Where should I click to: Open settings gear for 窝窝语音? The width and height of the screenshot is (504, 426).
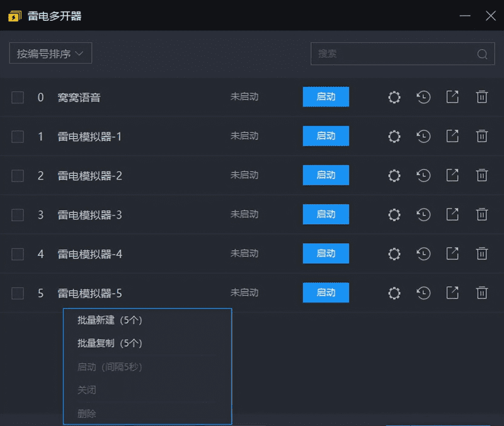pyautogui.click(x=394, y=97)
